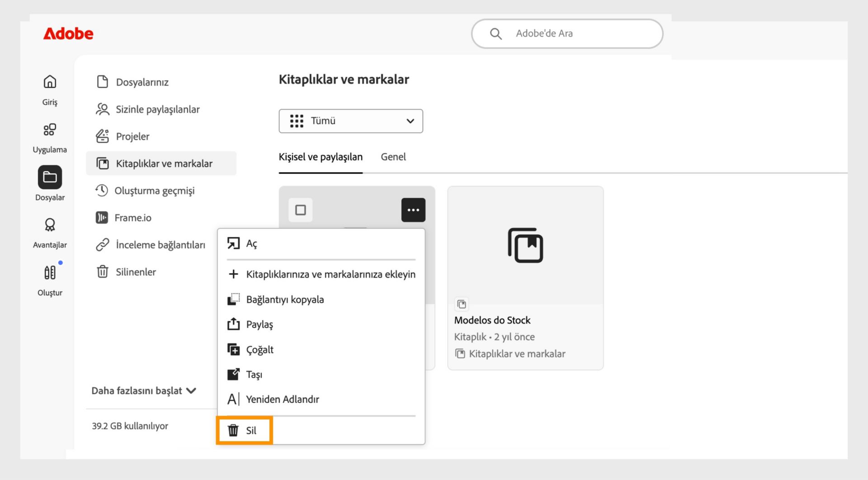This screenshot has width=868, height=480.
Task: Open the Modelos do Stock library thumbnail
Action: pyautogui.click(x=525, y=246)
